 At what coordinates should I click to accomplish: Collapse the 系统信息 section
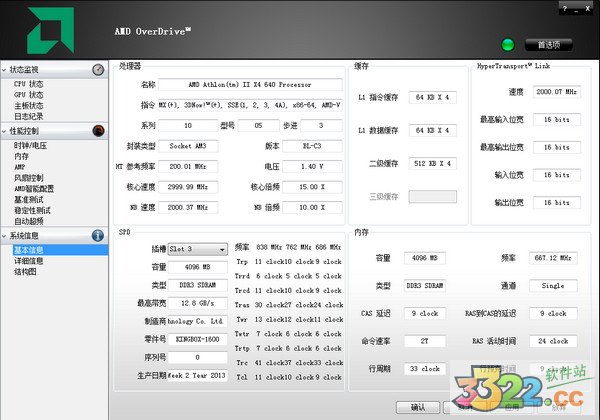click(x=4, y=236)
